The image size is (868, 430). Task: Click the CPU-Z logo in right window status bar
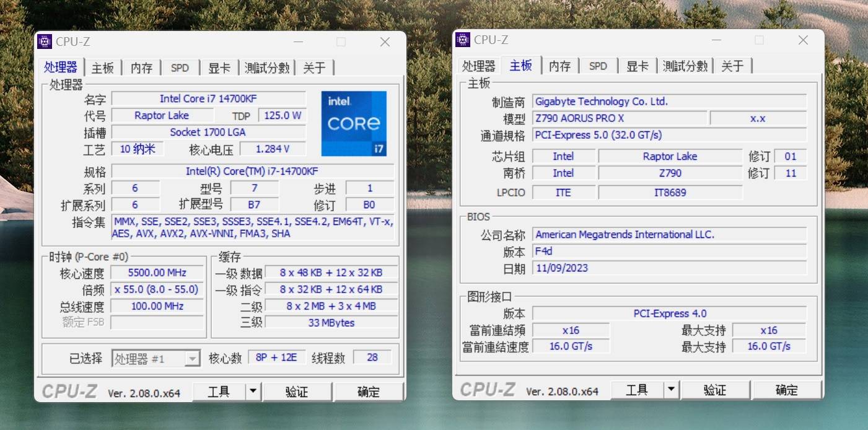(x=486, y=390)
